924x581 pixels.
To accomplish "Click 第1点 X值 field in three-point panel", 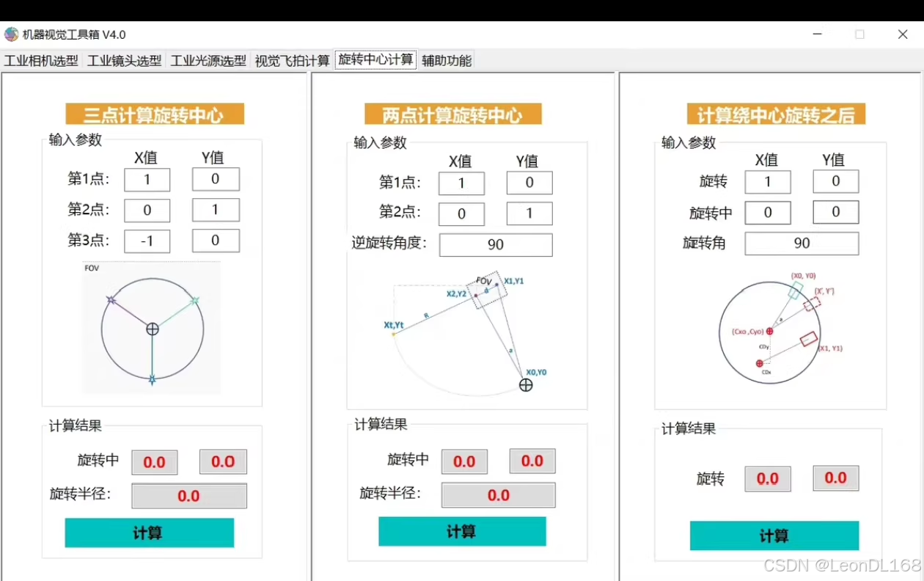I will (x=147, y=179).
